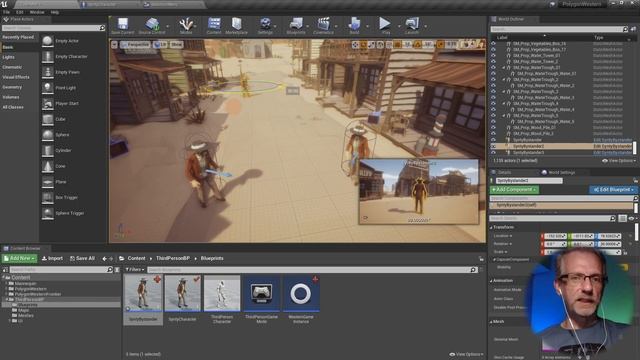Toggle sources panel icon left of folder search
Image resolution: width=640 pixels, height=360 pixels.
point(5,270)
